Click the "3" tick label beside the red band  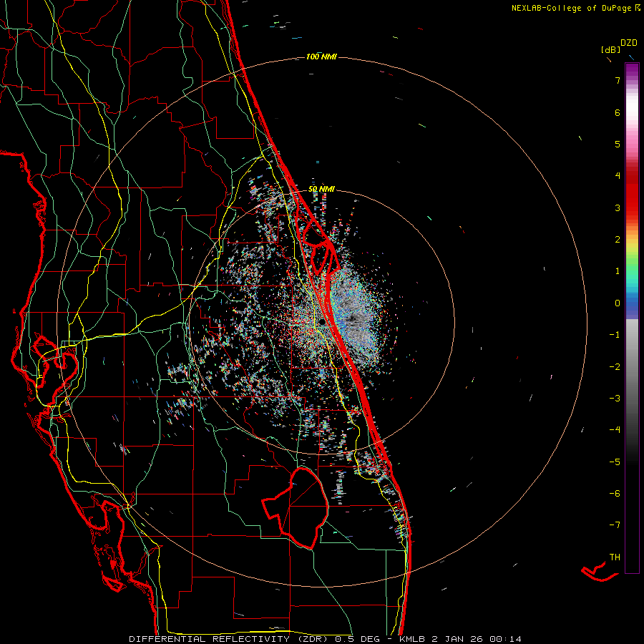pos(618,208)
